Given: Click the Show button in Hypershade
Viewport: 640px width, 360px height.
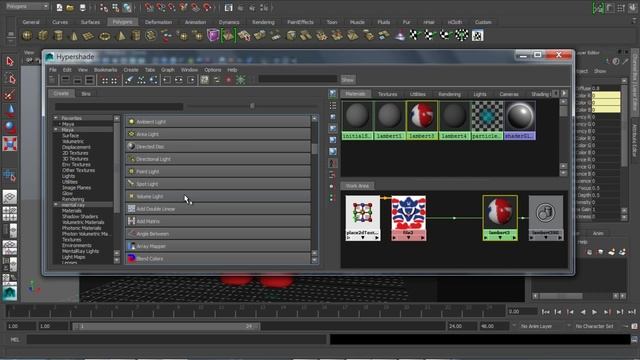Looking at the screenshot, I should point(348,80).
